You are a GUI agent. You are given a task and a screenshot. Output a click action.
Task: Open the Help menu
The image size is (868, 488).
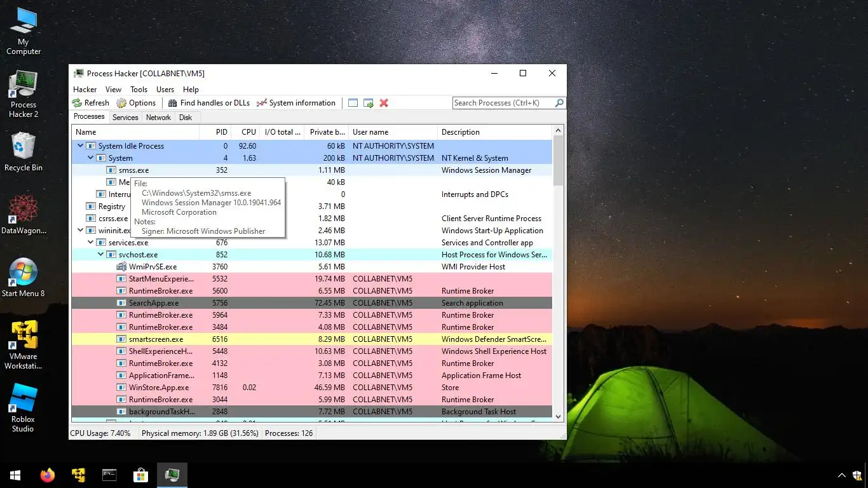click(191, 90)
